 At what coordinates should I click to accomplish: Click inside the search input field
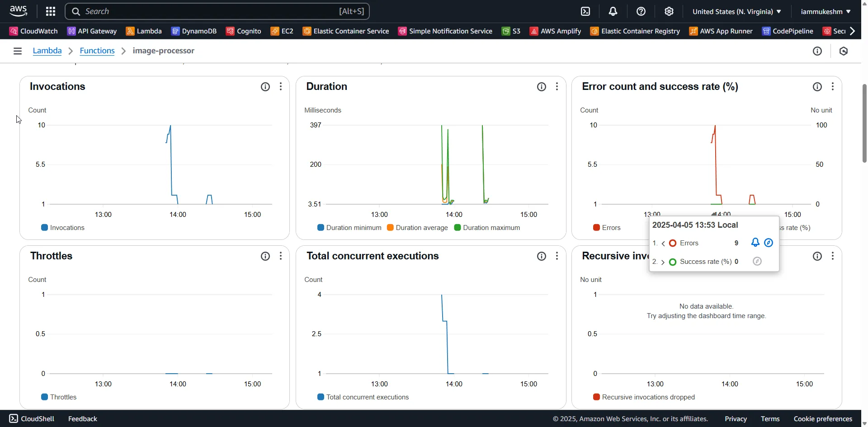point(203,11)
